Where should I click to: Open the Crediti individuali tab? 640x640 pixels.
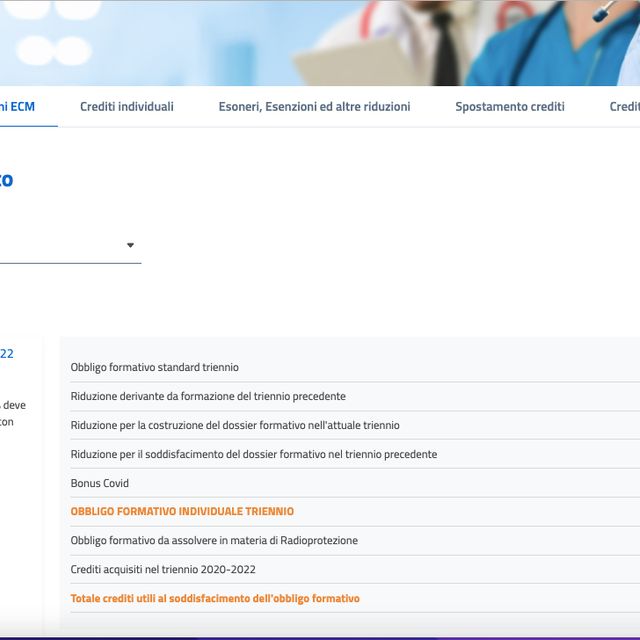coord(126,107)
